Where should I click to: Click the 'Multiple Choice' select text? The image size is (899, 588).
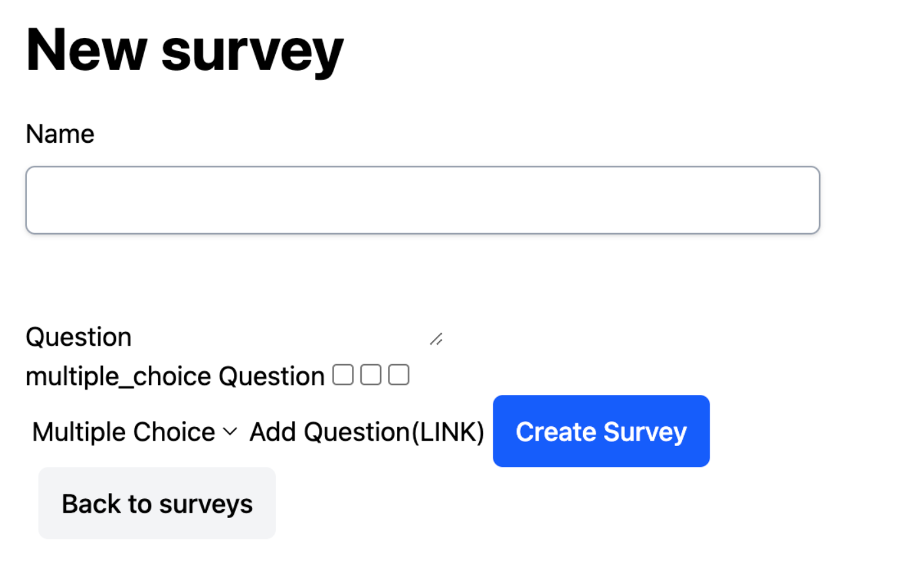[x=123, y=432]
